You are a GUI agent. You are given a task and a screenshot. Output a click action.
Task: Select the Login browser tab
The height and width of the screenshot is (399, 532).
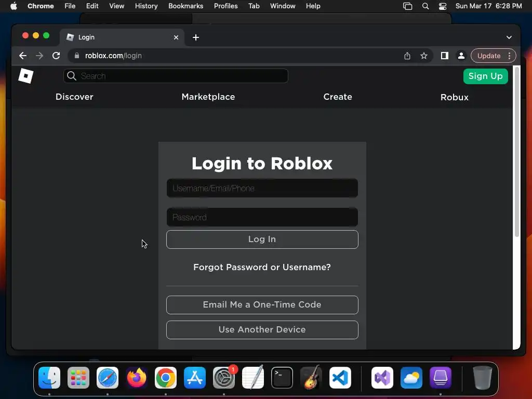pos(122,37)
